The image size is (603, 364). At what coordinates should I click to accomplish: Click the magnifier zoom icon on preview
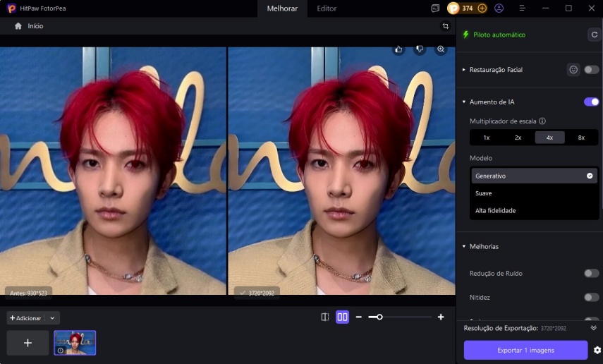441,49
